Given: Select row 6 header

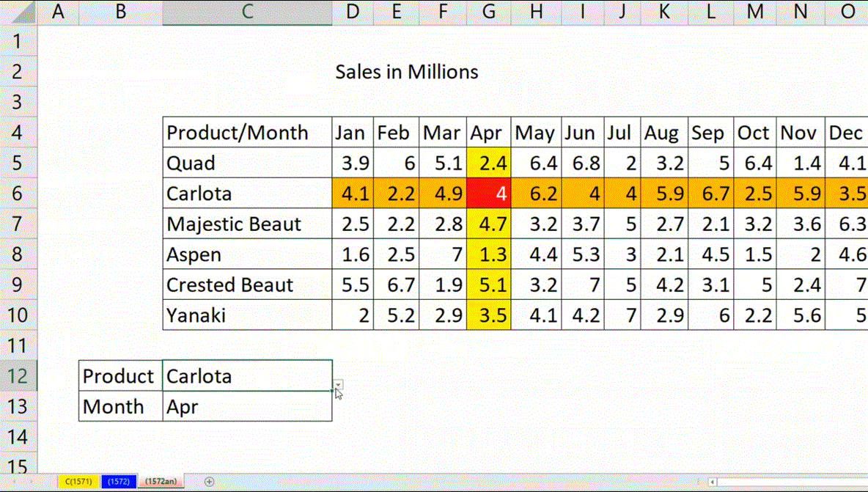Looking at the screenshot, I should point(18,193).
